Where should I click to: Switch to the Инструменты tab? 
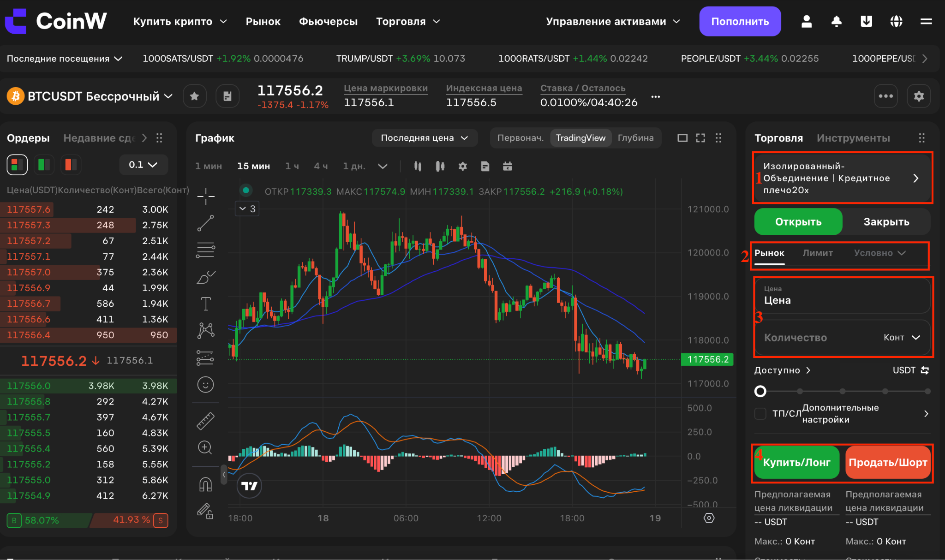[x=853, y=138]
